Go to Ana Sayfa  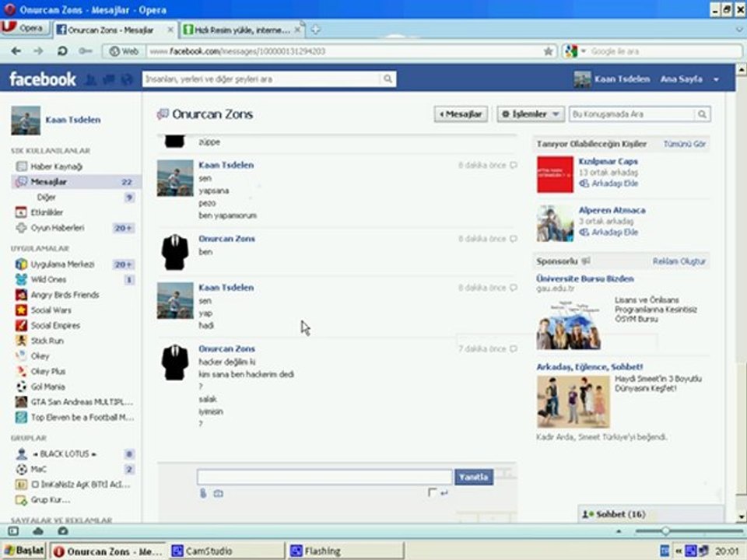(x=682, y=79)
